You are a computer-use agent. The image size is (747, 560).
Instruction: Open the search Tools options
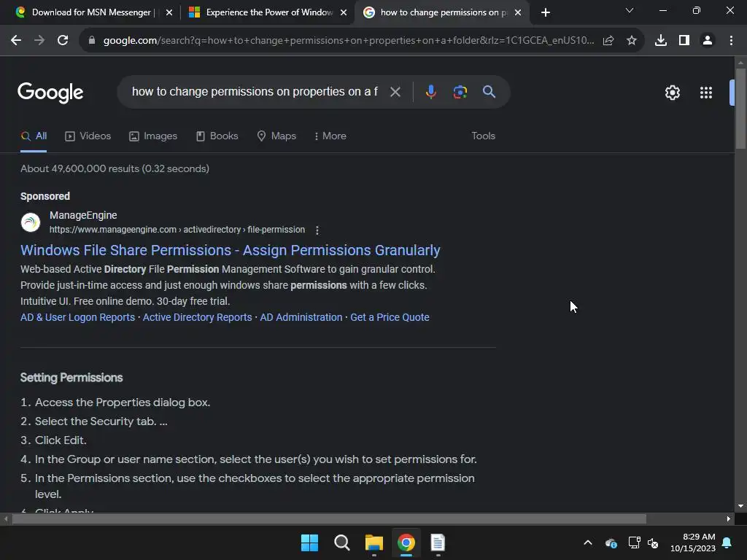click(483, 136)
